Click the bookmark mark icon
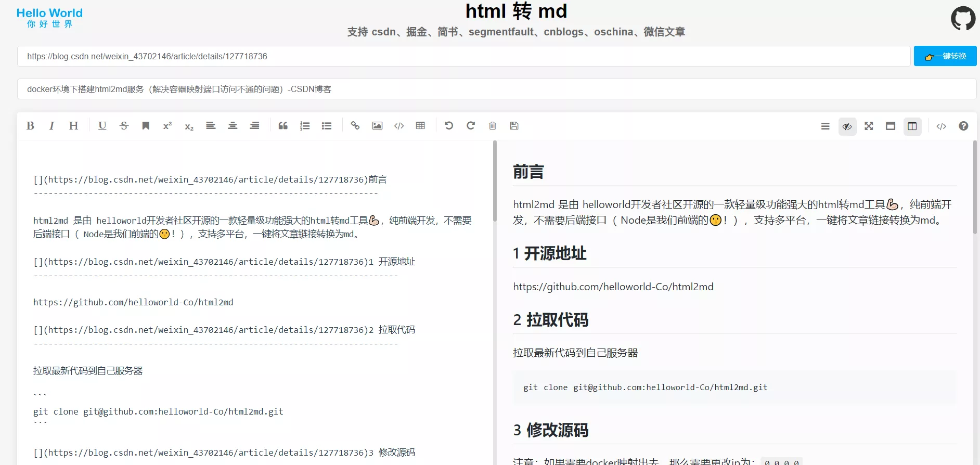 146,126
